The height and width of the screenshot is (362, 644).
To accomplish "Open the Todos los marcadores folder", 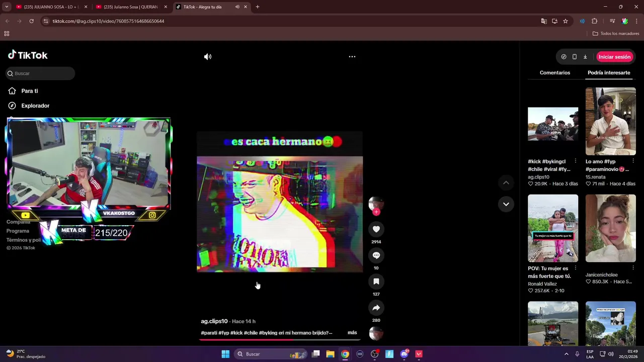I will click(x=616, y=34).
